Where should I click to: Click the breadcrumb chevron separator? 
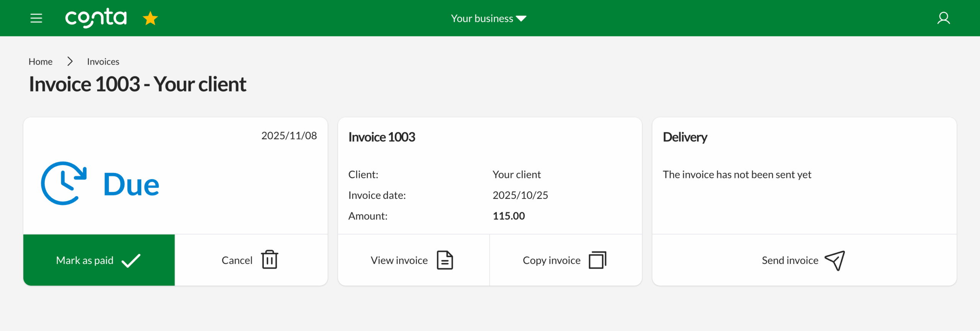click(x=70, y=61)
